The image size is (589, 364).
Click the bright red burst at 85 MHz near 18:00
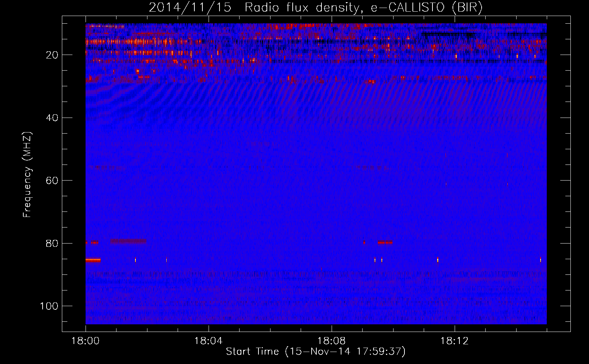point(93,260)
